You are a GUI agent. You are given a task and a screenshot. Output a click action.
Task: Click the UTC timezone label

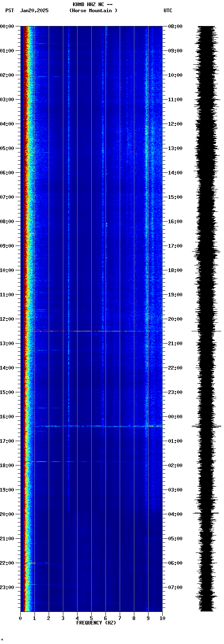[168, 11]
